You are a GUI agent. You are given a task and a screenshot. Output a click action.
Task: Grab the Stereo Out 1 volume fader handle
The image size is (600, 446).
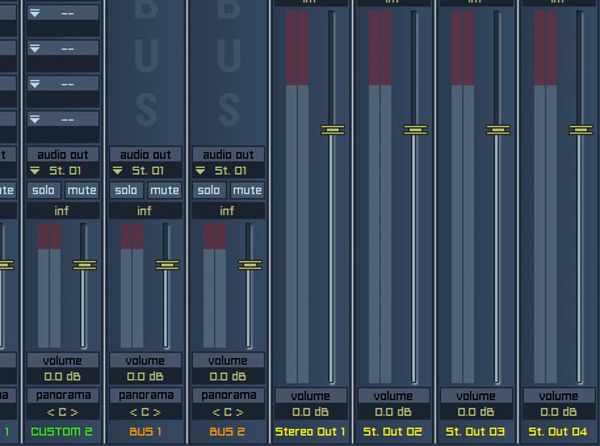[332, 129]
